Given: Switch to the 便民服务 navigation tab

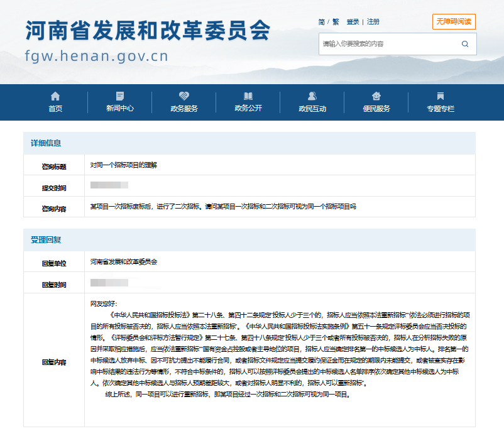Looking at the screenshot, I should (376, 108).
